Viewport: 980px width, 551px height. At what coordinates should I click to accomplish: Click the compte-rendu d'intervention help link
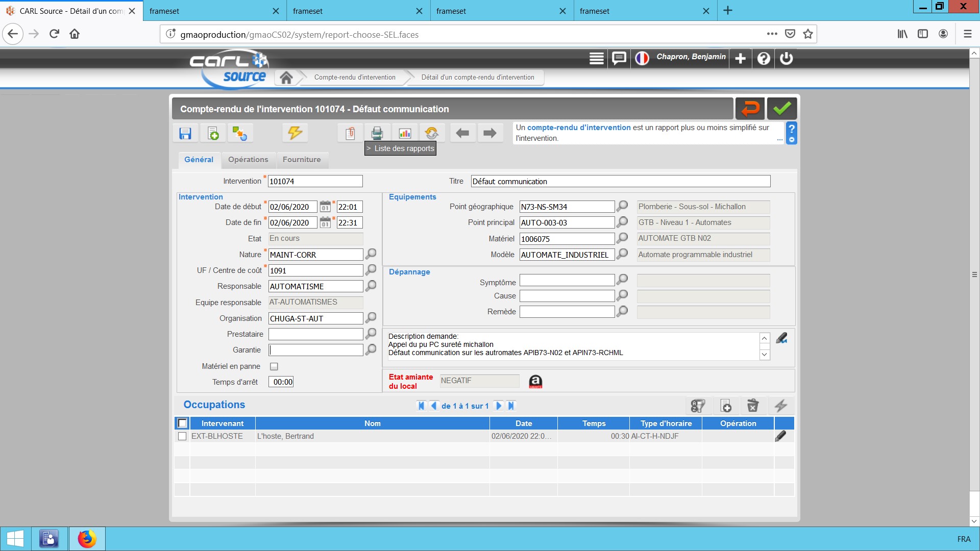[579, 128]
